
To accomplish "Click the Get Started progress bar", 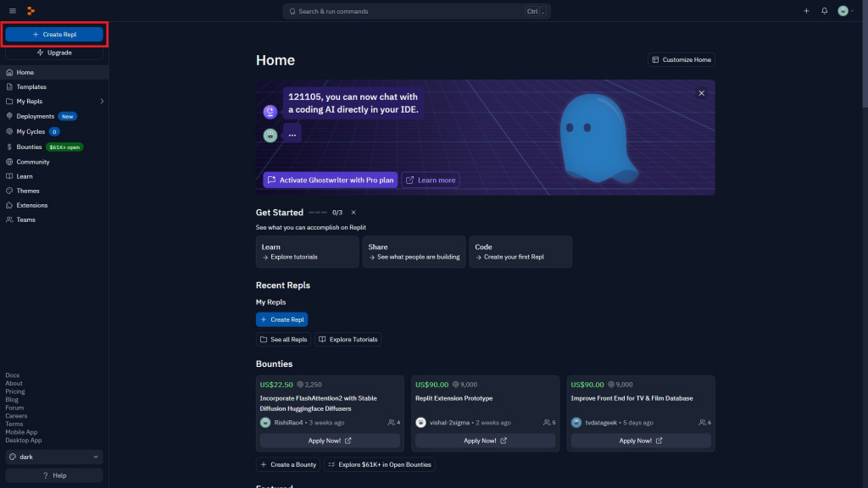I will click(x=318, y=213).
